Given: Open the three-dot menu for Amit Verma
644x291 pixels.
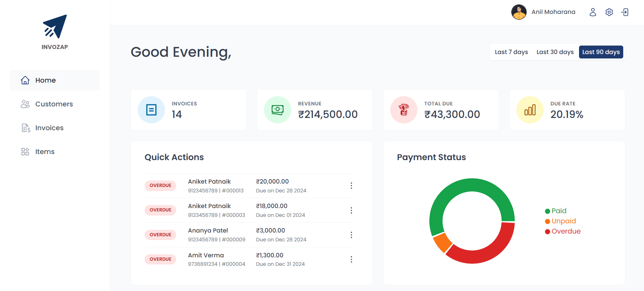Looking at the screenshot, I should 351,259.
